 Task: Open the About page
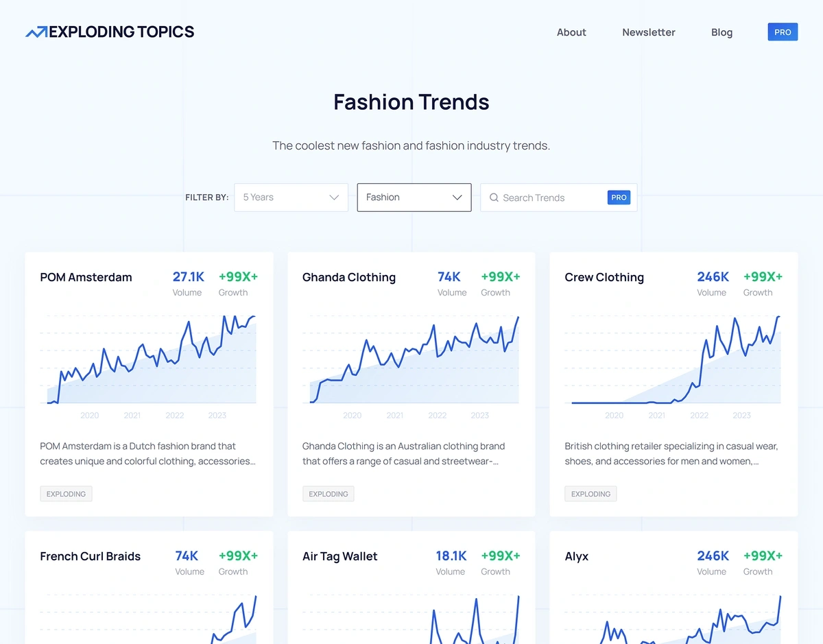571,32
